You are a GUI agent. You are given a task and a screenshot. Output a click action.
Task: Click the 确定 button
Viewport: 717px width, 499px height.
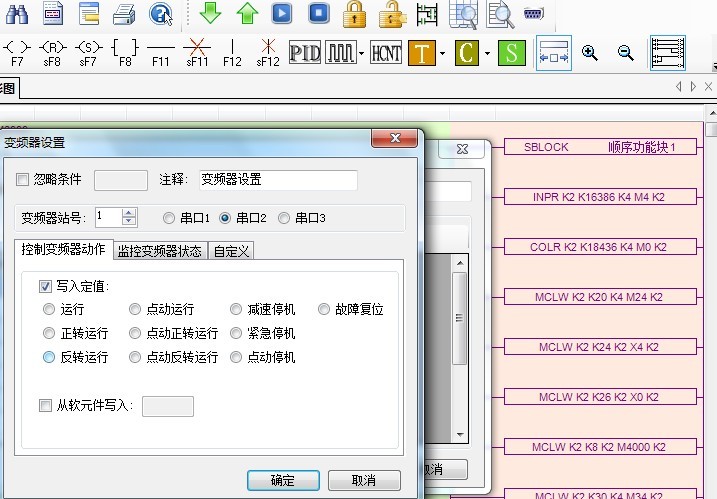click(283, 480)
